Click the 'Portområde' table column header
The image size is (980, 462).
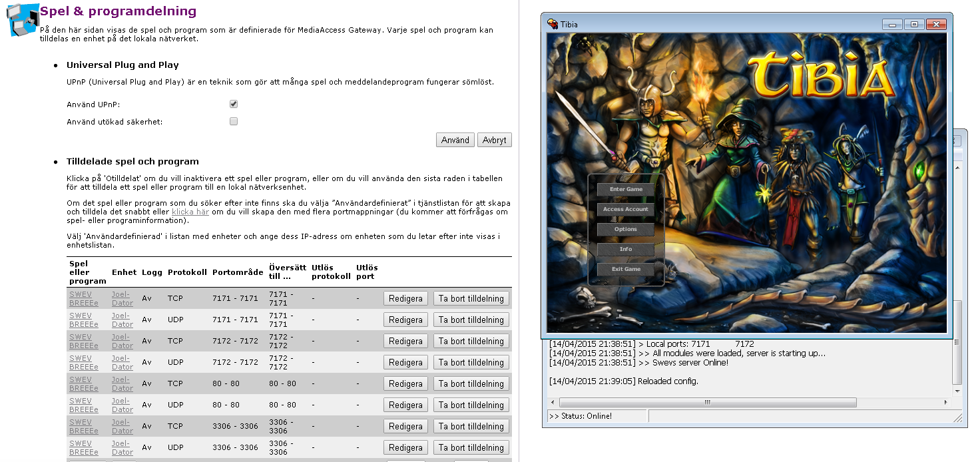click(238, 272)
